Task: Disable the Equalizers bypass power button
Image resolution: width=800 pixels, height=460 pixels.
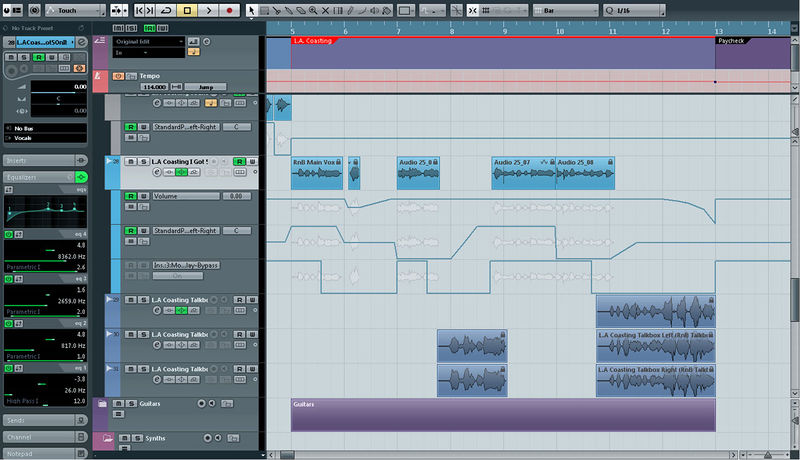Action: click(81, 177)
